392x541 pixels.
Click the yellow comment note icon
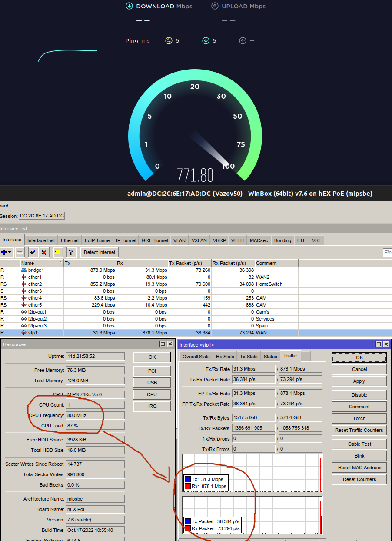point(57,252)
